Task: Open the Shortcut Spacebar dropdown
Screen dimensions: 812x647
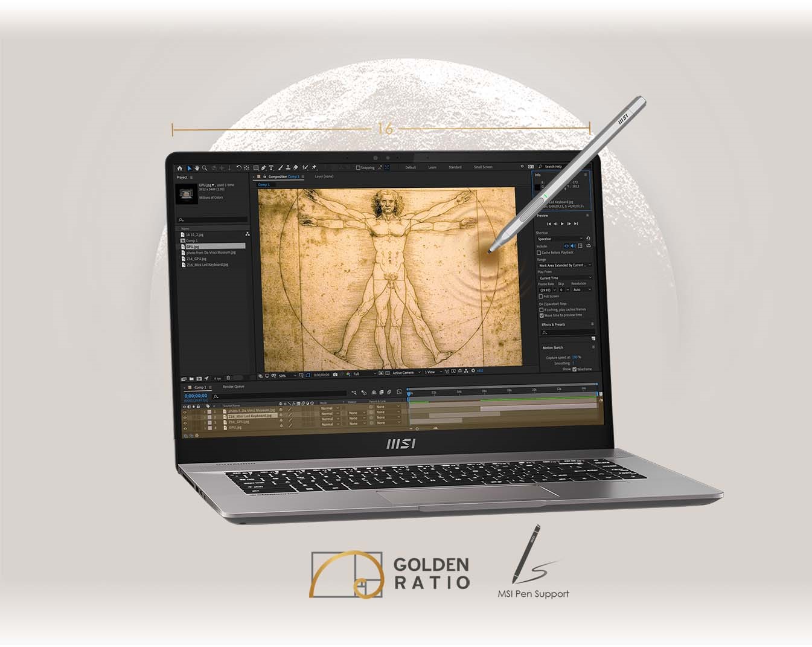Action: click(560, 239)
